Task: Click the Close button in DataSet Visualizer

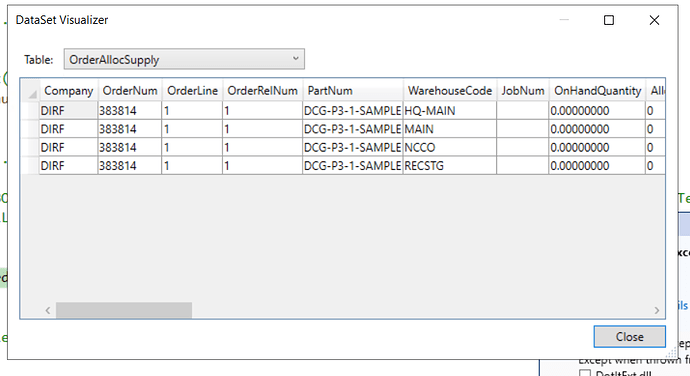Action: [629, 337]
